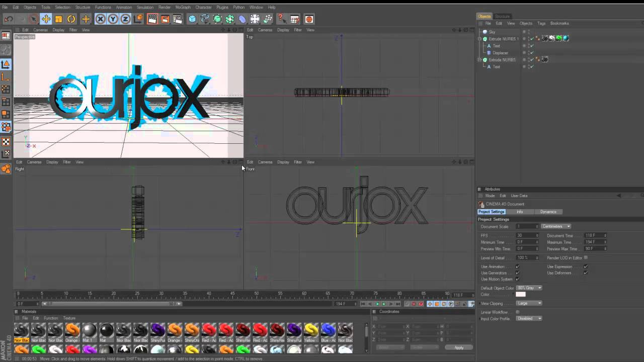Enable the Object Axis tool in sidebar
The image size is (644, 362).
(6, 77)
